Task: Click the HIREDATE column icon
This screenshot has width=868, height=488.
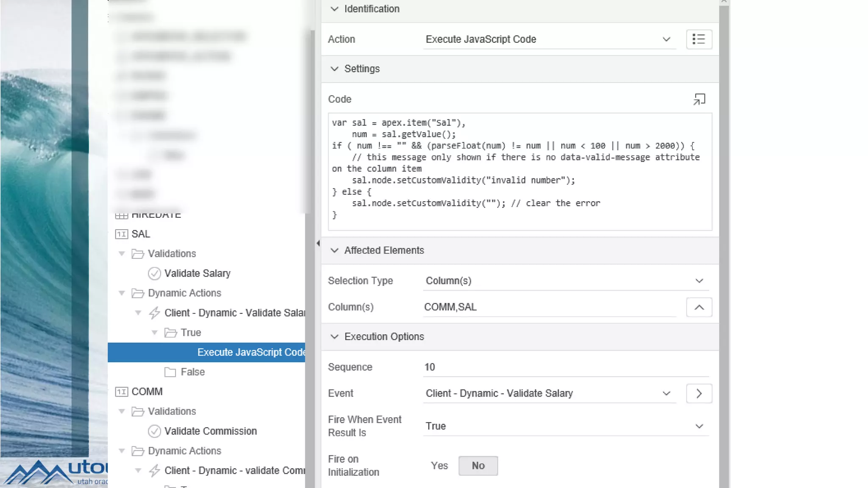Action: [122, 215]
